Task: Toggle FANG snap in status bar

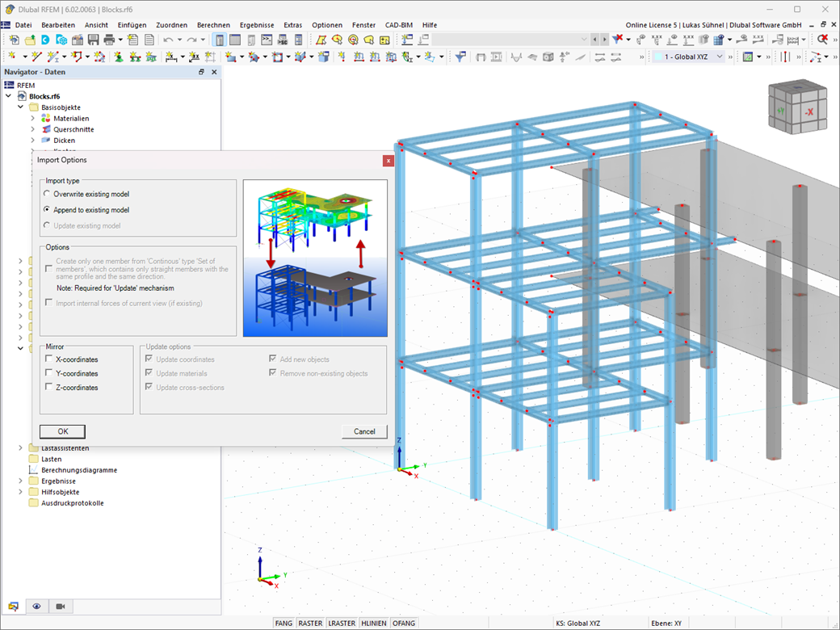Action: [283, 623]
